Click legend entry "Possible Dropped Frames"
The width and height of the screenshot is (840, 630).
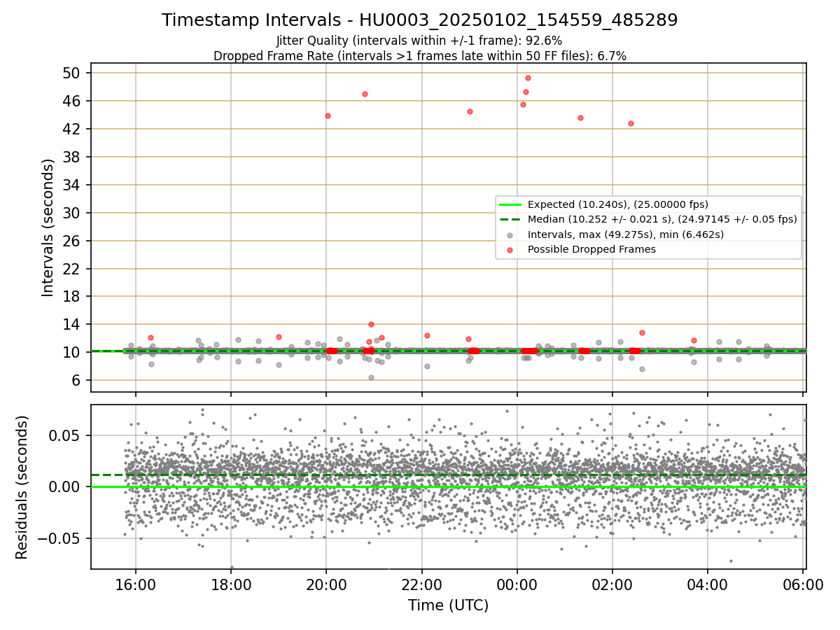(591, 249)
